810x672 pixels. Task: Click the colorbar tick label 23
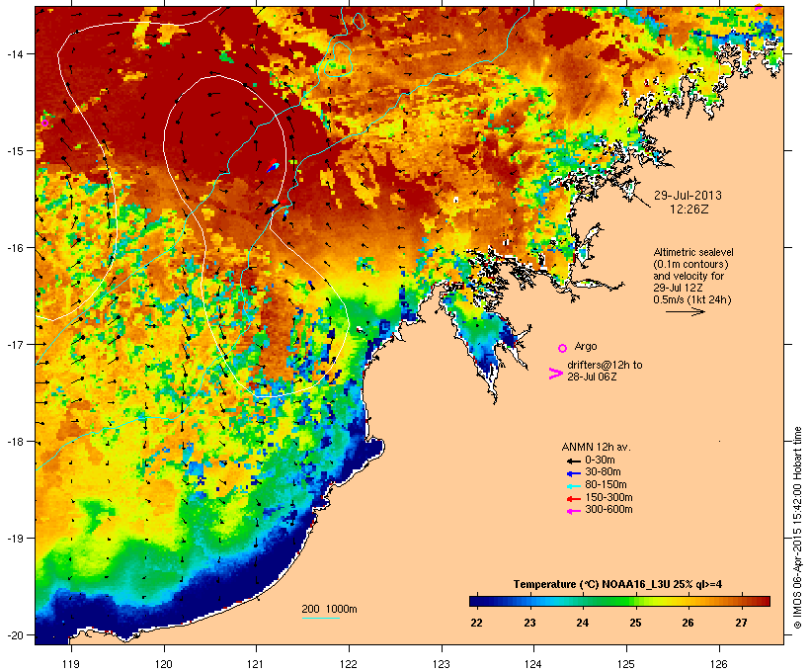click(529, 623)
